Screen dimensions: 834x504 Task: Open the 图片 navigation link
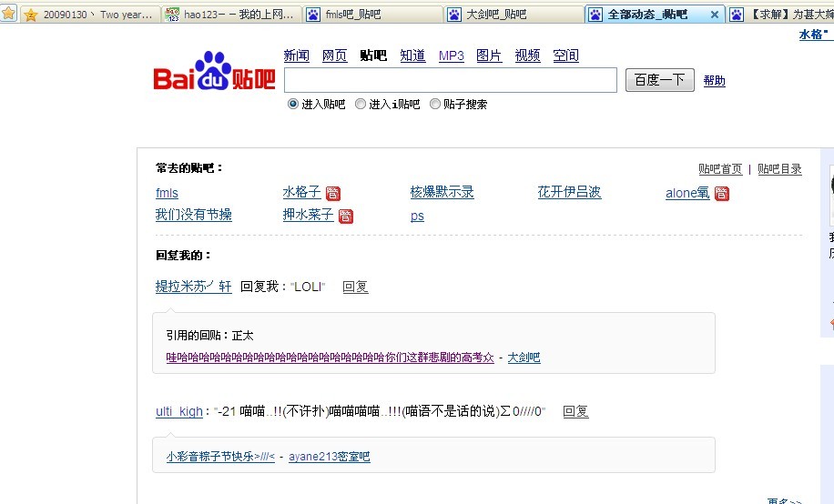pos(489,55)
